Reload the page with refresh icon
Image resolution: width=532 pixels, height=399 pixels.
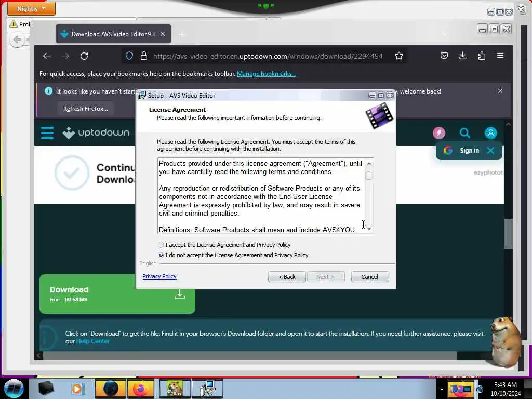pyautogui.click(x=84, y=56)
